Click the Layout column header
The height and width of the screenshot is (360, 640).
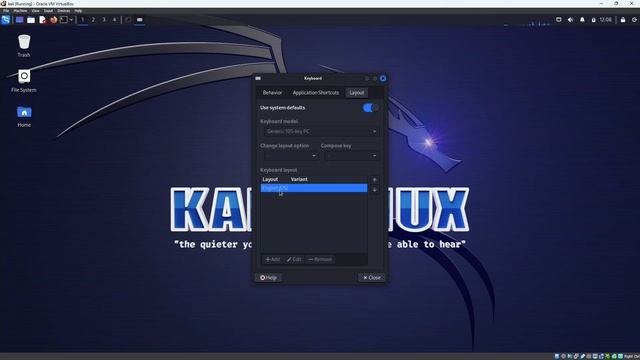tap(270, 179)
